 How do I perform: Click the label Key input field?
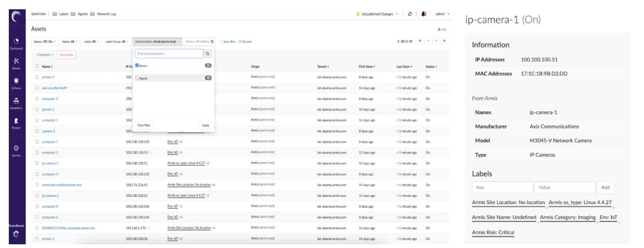click(502, 187)
